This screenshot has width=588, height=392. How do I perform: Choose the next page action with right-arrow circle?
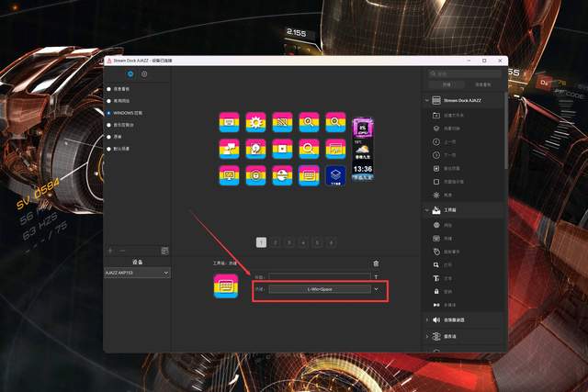pyautogui.click(x=436, y=155)
